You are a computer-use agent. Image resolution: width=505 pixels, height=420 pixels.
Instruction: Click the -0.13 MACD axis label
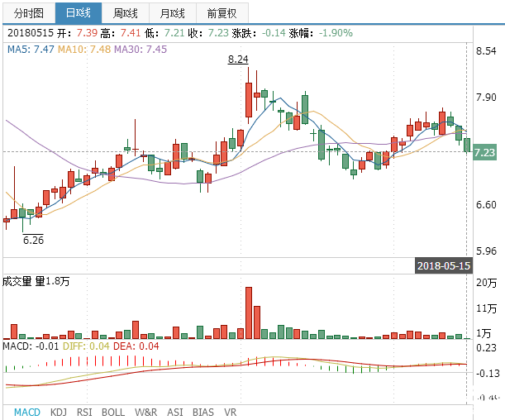pos(488,374)
